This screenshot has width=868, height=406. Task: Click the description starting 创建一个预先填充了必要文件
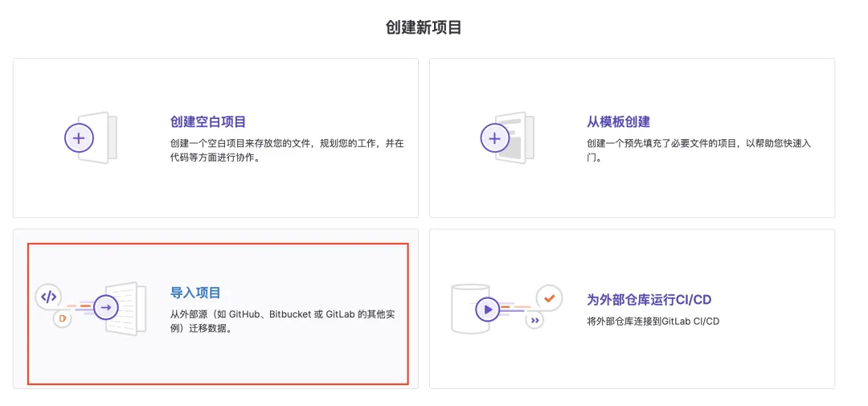click(699, 150)
